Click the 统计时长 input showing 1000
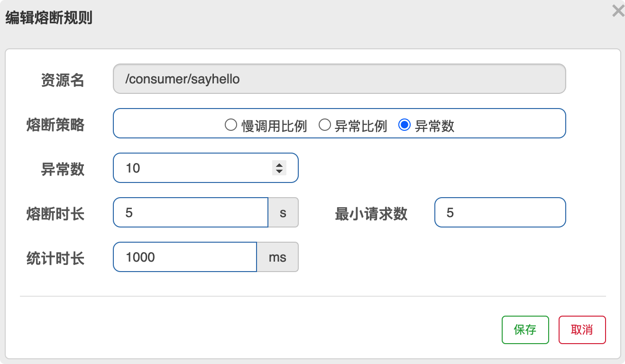The height and width of the screenshot is (364, 625). 184,257
